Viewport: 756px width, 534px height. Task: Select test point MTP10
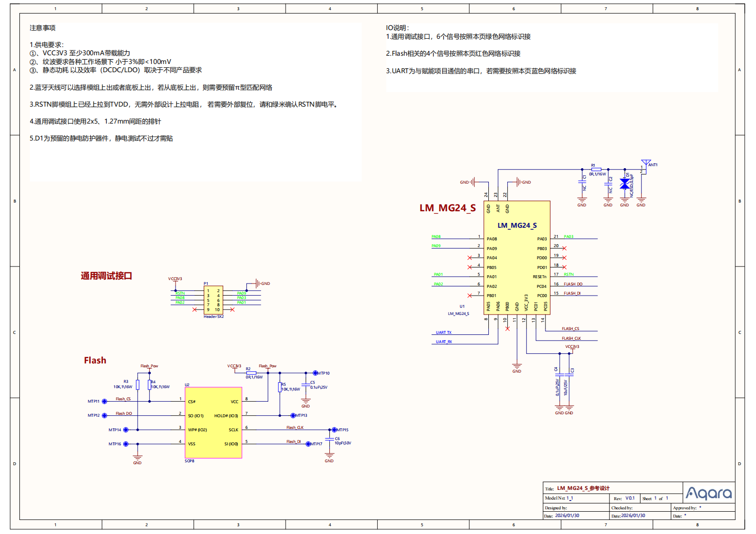point(315,373)
